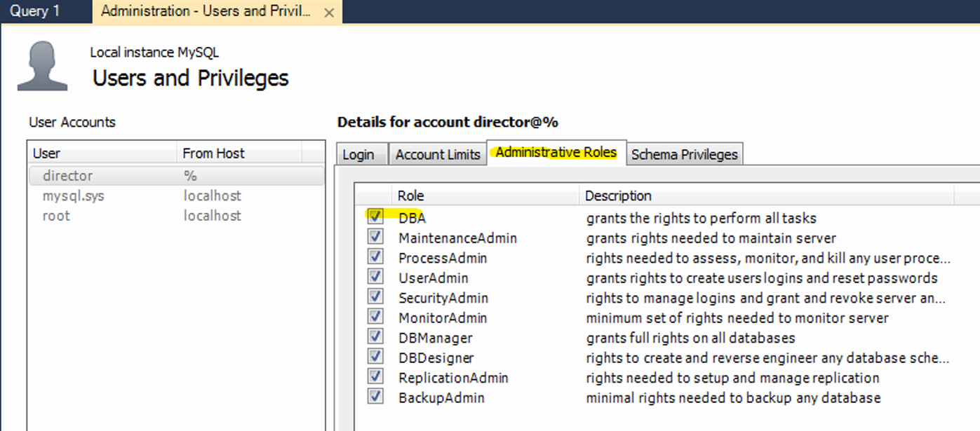Toggle the SecurityAdmin role checkbox
Image resolution: width=980 pixels, height=431 pixels.
[375, 296]
